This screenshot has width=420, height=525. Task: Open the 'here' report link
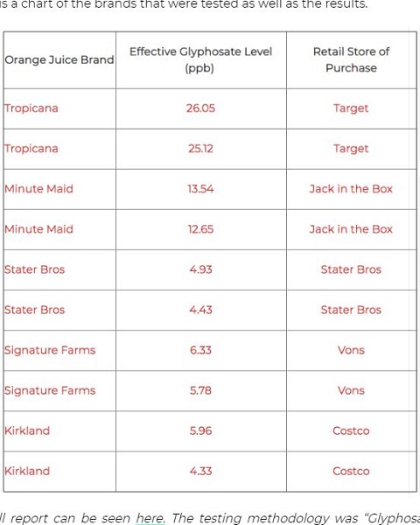[150, 518]
